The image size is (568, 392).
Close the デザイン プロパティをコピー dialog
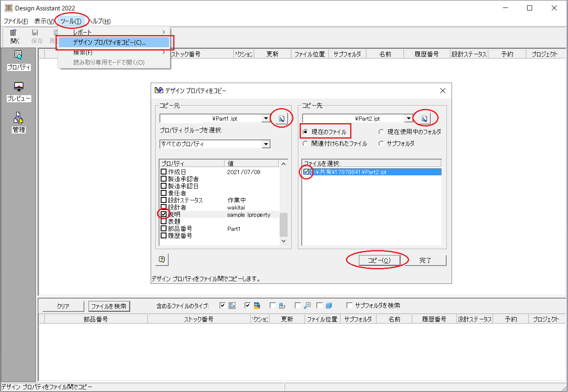[443, 91]
